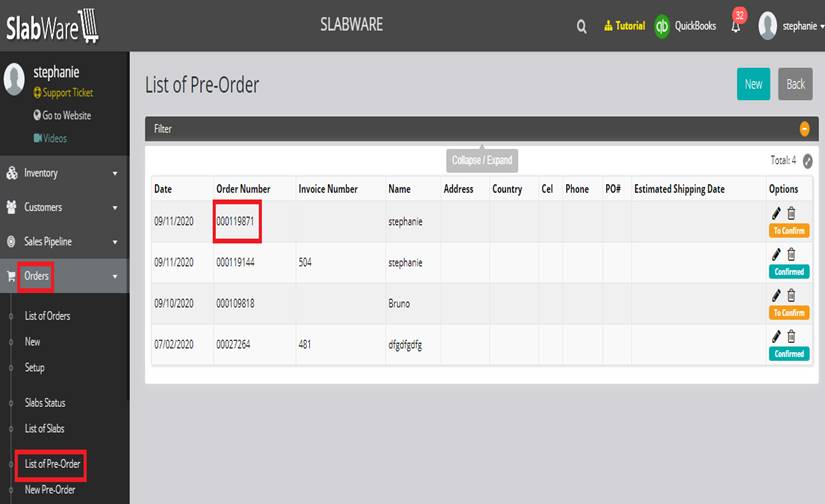The image size is (825, 504).
Task: Open Slabs Status page
Action: [x=45, y=402]
